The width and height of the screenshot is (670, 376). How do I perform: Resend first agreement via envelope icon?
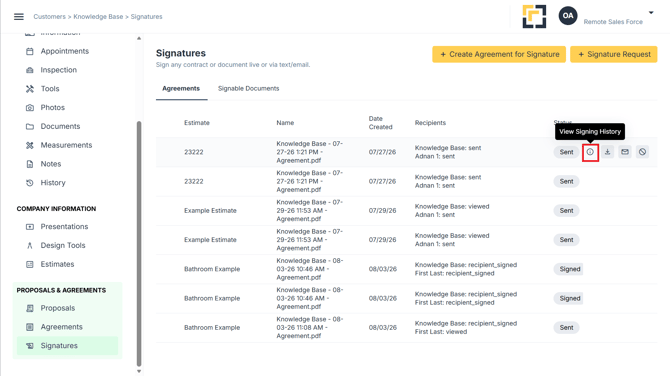pyautogui.click(x=625, y=152)
